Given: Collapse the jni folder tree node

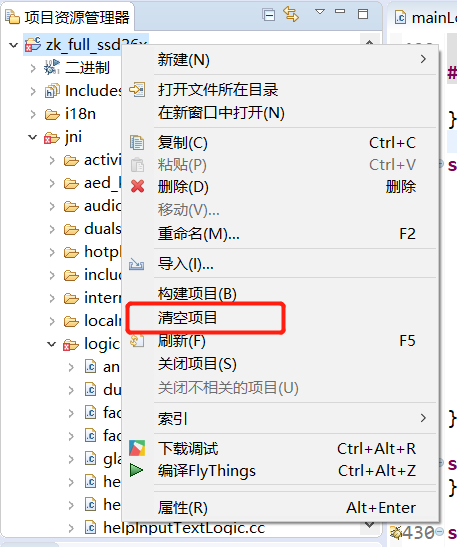Looking at the screenshot, I should pos(33,137).
